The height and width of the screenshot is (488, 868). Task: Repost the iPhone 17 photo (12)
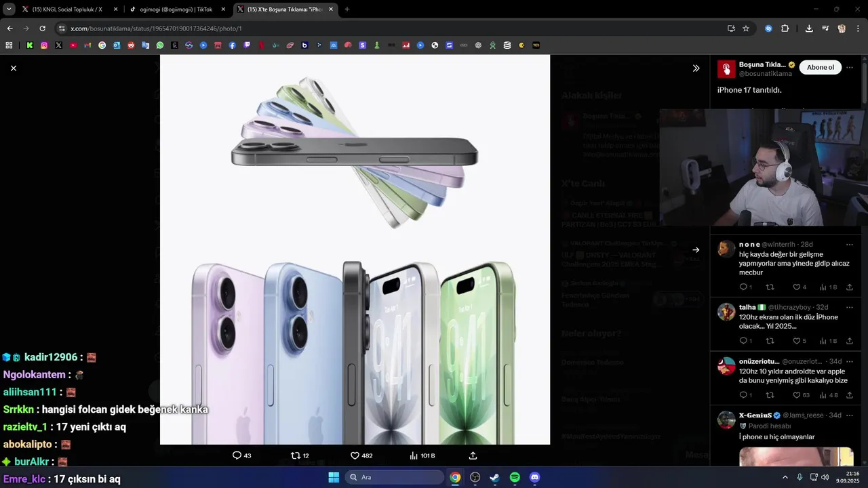click(x=300, y=455)
